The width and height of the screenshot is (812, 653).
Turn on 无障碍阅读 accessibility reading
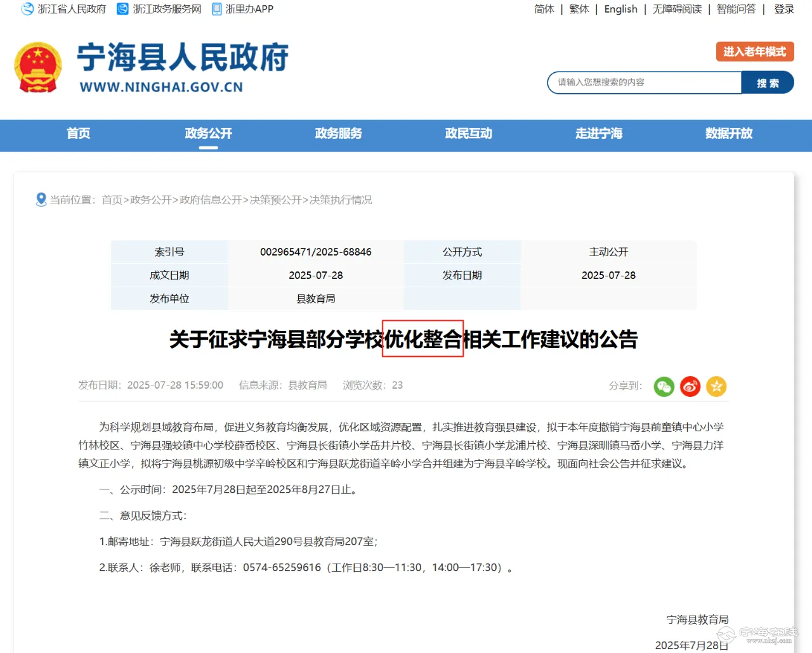pos(677,9)
